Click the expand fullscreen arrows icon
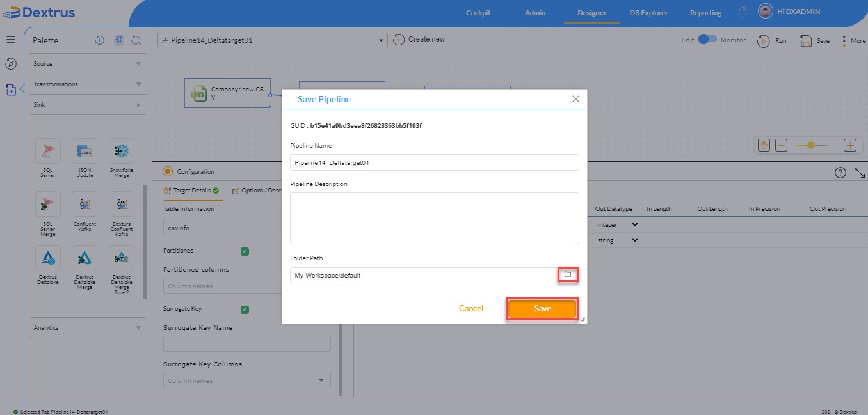The height and width of the screenshot is (415, 868). point(860,173)
